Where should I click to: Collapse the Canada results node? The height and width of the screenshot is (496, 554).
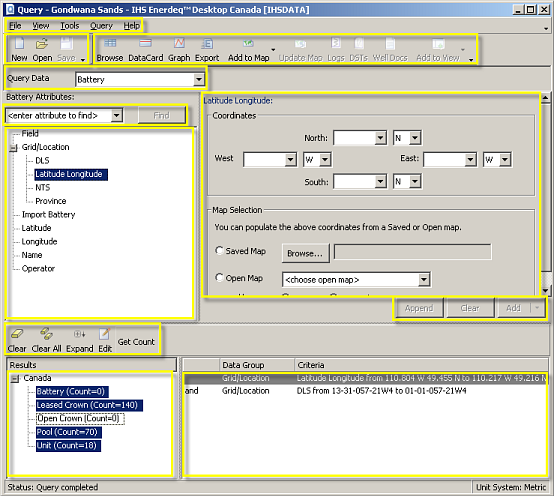click(x=15, y=379)
